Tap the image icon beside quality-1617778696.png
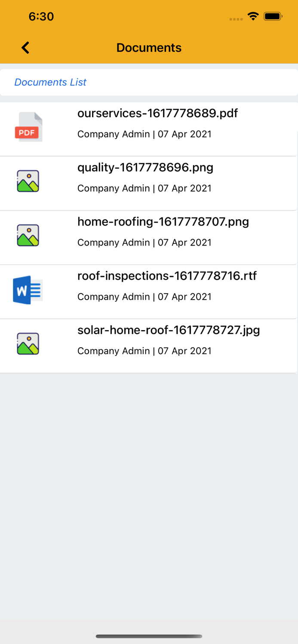Viewport: 298px width, 644px height. click(28, 181)
